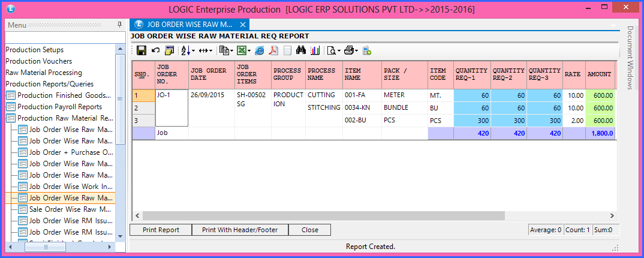This screenshot has height=258, width=644.
Task: Open Production Reports/Queries menu item
Action: click(49, 84)
